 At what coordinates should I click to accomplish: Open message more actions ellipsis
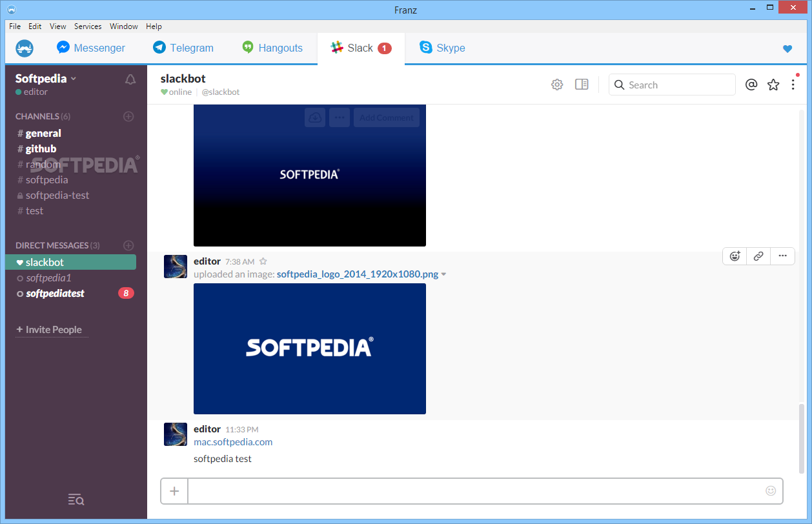click(x=782, y=256)
